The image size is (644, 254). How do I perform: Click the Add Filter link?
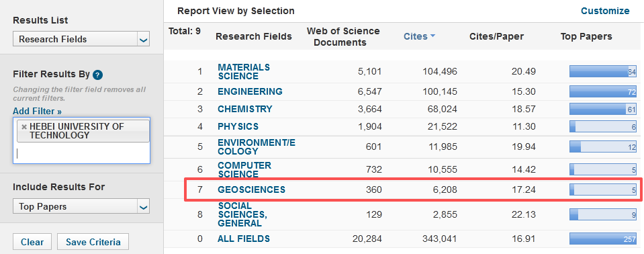tap(37, 112)
